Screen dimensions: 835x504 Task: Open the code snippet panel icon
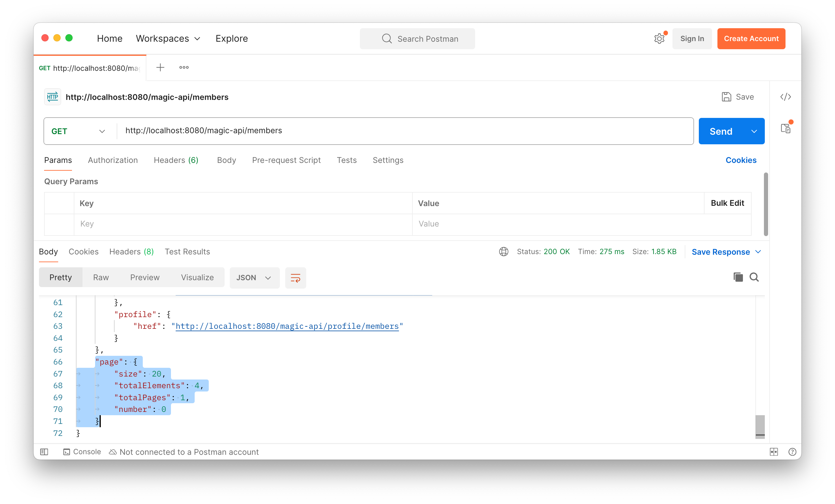coord(785,97)
